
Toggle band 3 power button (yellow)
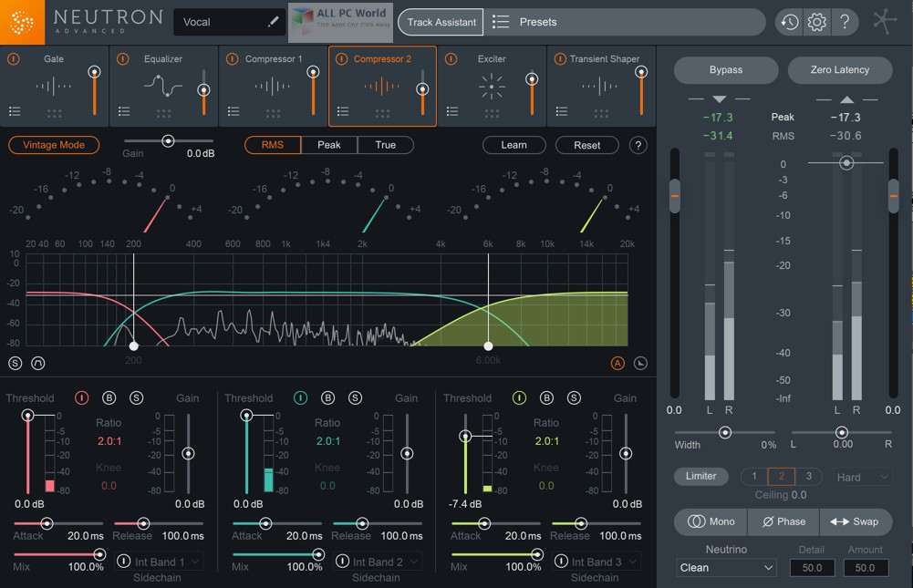coord(519,397)
